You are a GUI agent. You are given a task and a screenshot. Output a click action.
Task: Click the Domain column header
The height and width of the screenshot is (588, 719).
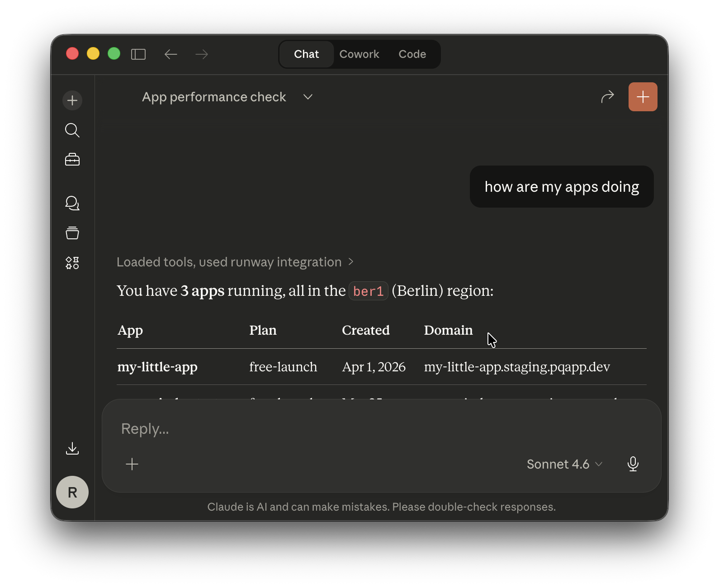click(x=448, y=330)
